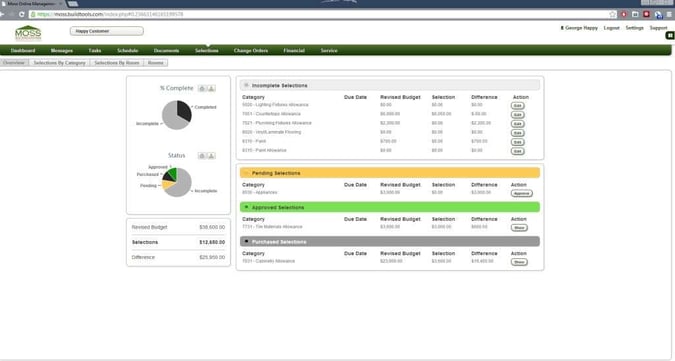The image size is (675, 361).
Task: Download the % Complete chart
Action: (211, 88)
